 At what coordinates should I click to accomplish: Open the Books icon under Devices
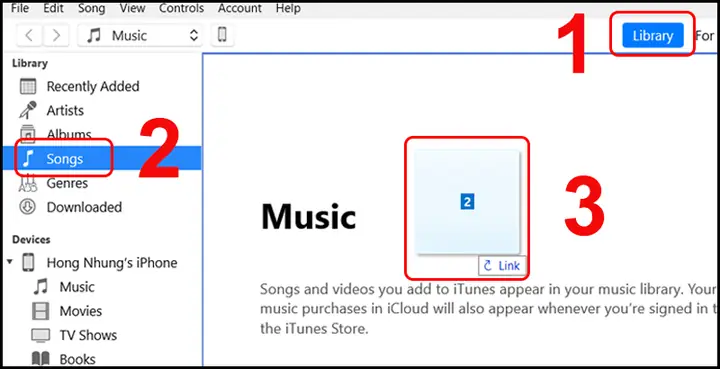coord(40,359)
